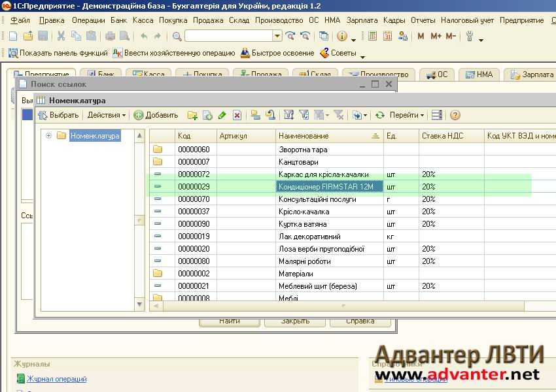Click the new group folder icon in Номенклатура
The image size is (556, 392).
192,115
